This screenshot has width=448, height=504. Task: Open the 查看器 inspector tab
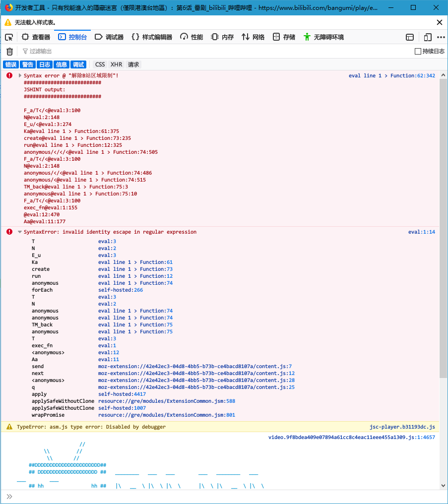pyautogui.click(x=36, y=37)
